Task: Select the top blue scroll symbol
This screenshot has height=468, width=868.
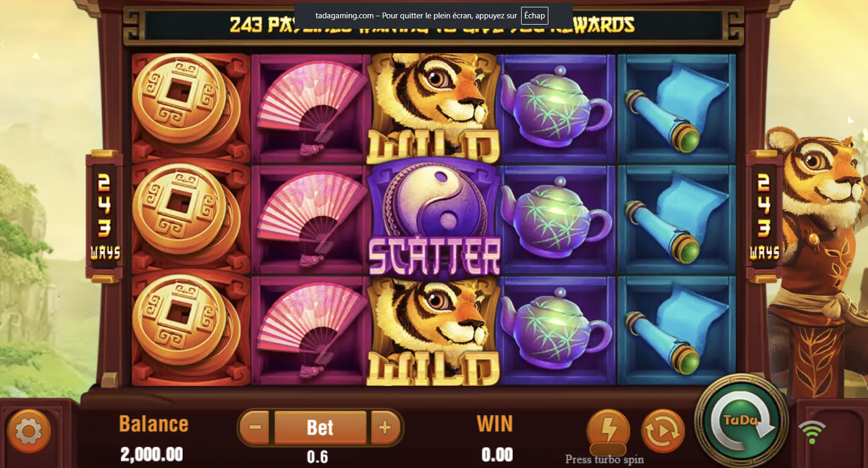Action: [677, 108]
